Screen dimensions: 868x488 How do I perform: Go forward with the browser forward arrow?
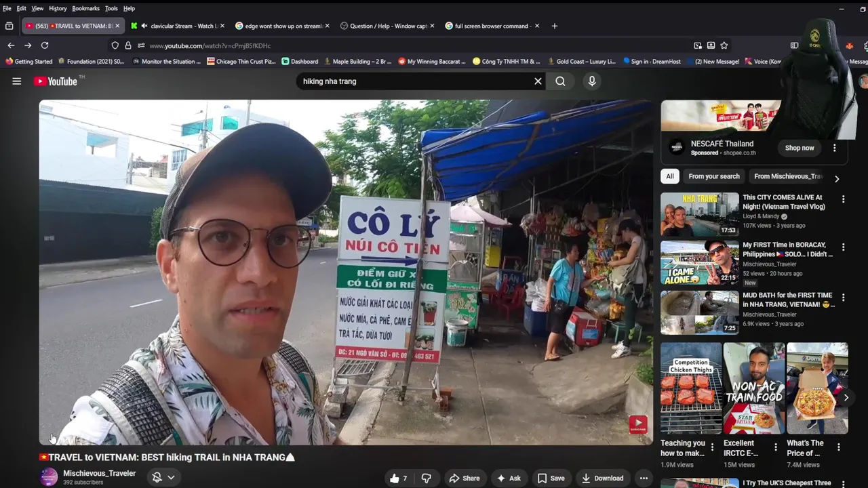coord(28,45)
